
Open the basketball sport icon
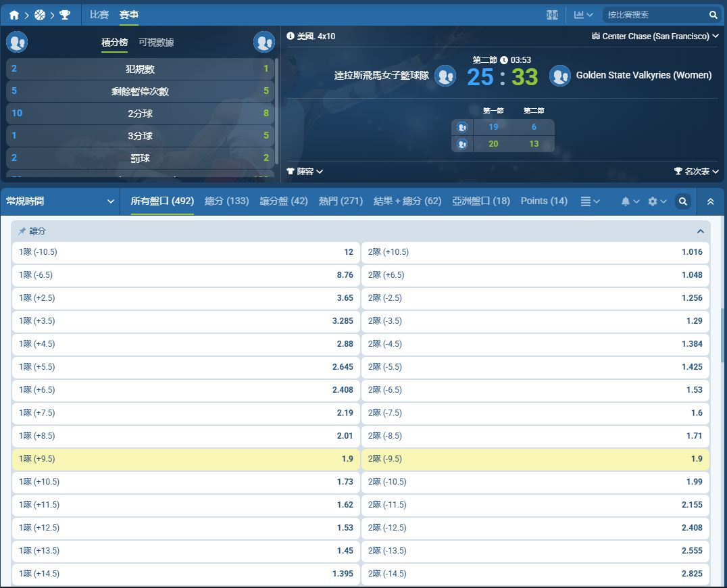click(40, 15)
